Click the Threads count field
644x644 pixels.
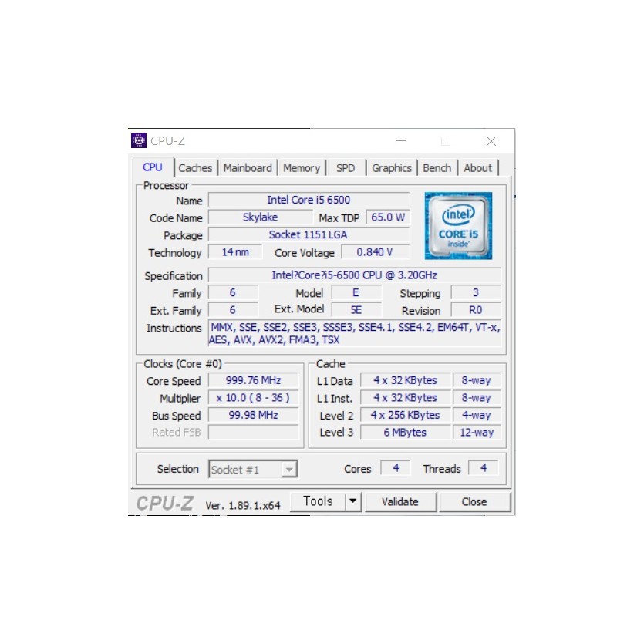484,468
